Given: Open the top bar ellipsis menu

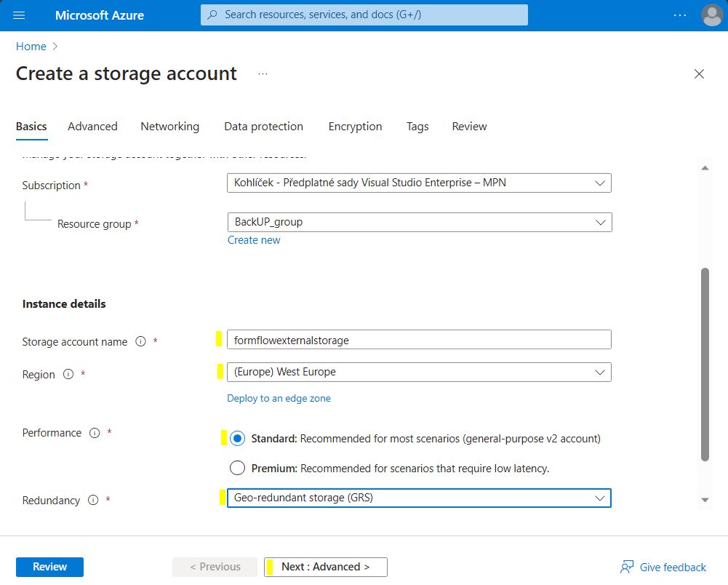Looking at the screenshot, I should coord(679,15).
